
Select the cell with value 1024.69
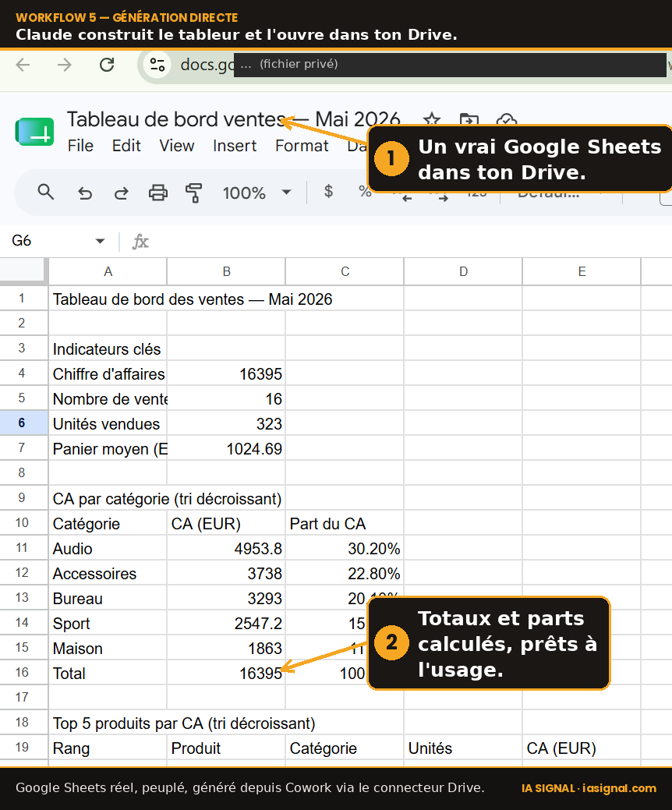click(x=226, y=449)
